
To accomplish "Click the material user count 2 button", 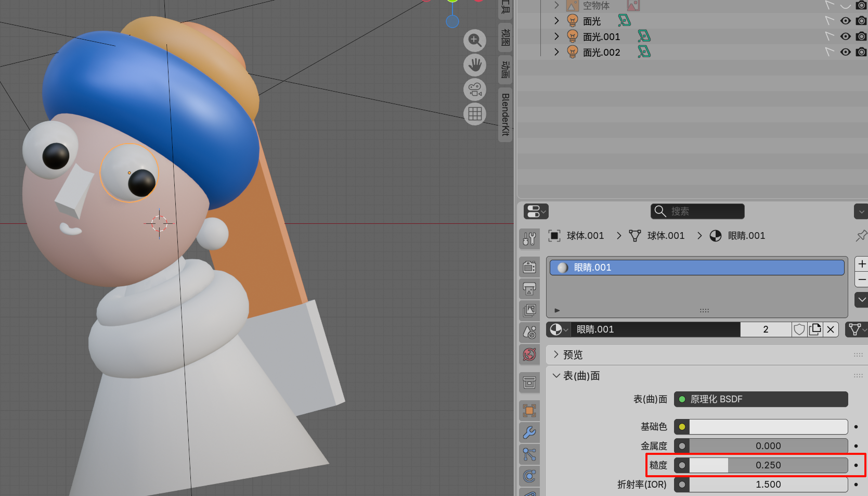I will 766,329.
